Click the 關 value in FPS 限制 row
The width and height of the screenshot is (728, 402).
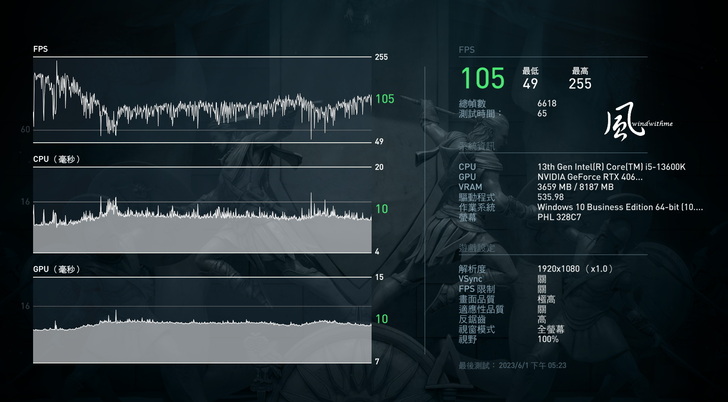(x=542, y=289)
